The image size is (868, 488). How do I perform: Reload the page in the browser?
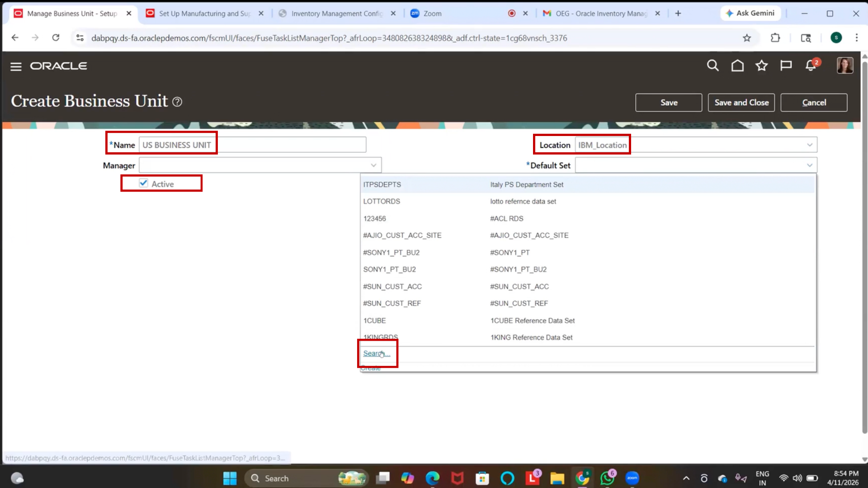point(56,38)
